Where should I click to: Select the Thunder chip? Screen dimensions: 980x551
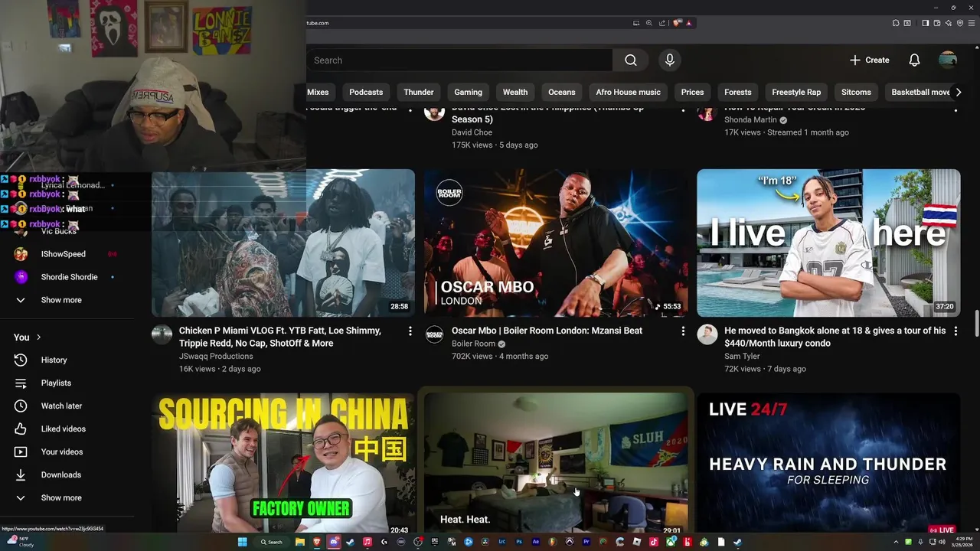[419, 92]
